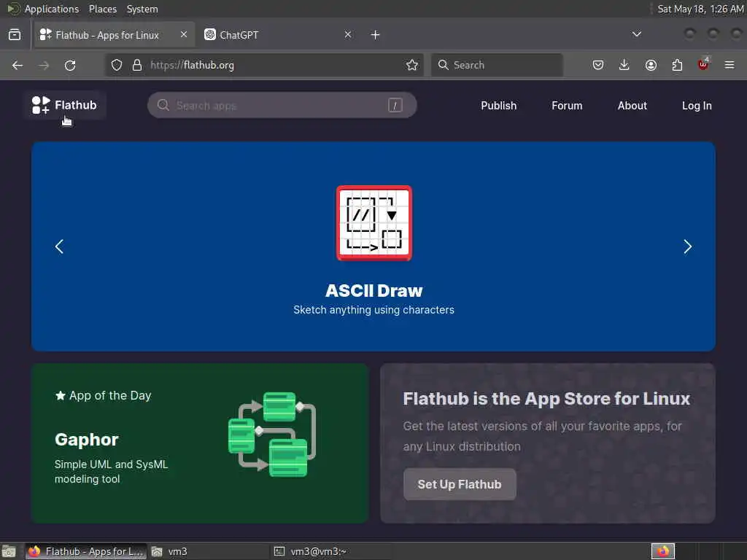Open the ASCII Draw app icon
The height and width of the screenshot is (560, 747).
point(374,223)
